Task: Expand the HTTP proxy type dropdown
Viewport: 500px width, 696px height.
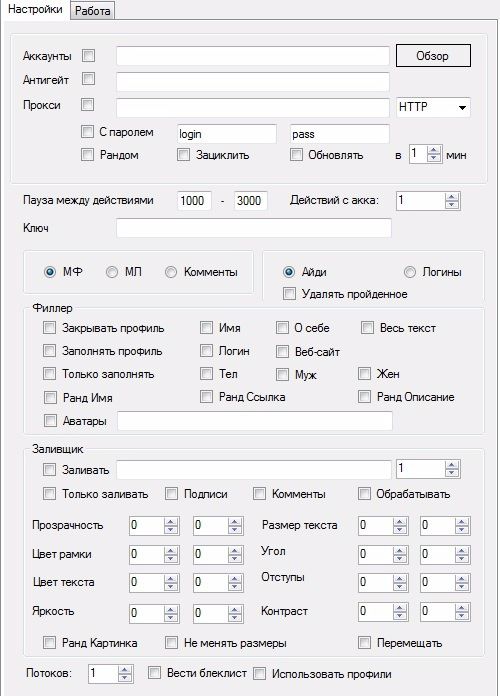Action: tap(462, 107)
